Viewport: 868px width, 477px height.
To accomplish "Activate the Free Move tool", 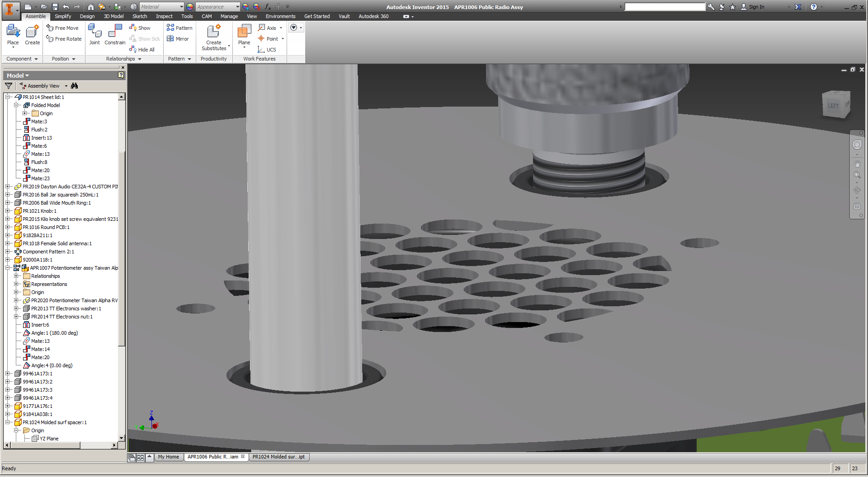I will coord(62,28).
